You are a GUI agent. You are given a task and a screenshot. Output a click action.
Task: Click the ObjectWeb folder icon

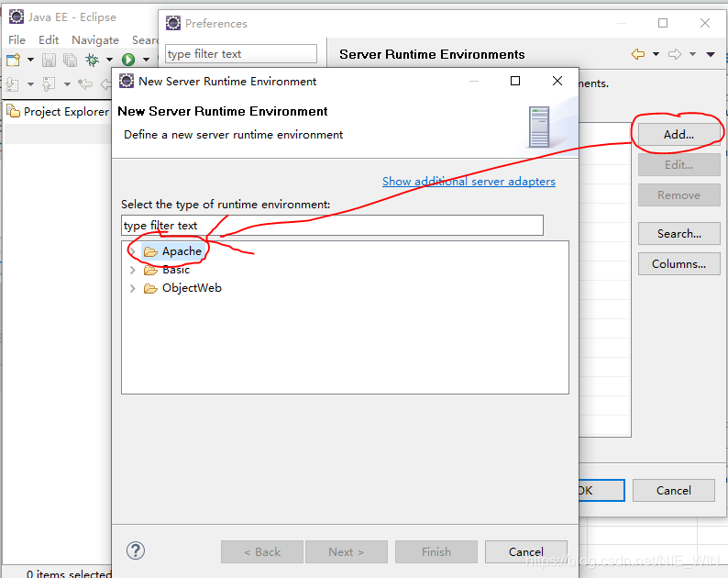tap(150, 289)
